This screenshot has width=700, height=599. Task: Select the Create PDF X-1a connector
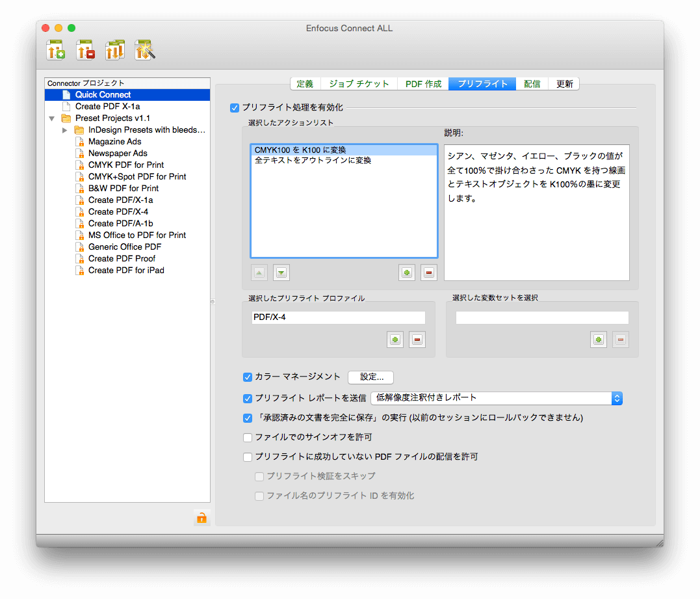pos(127,106)
